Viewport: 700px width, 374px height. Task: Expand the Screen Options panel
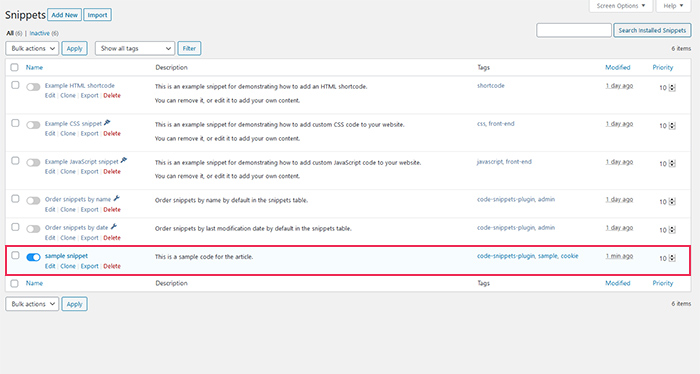pos(621,6)
